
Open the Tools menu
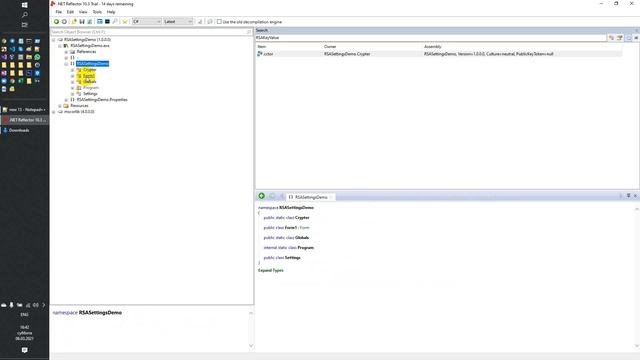pos(97,12)
